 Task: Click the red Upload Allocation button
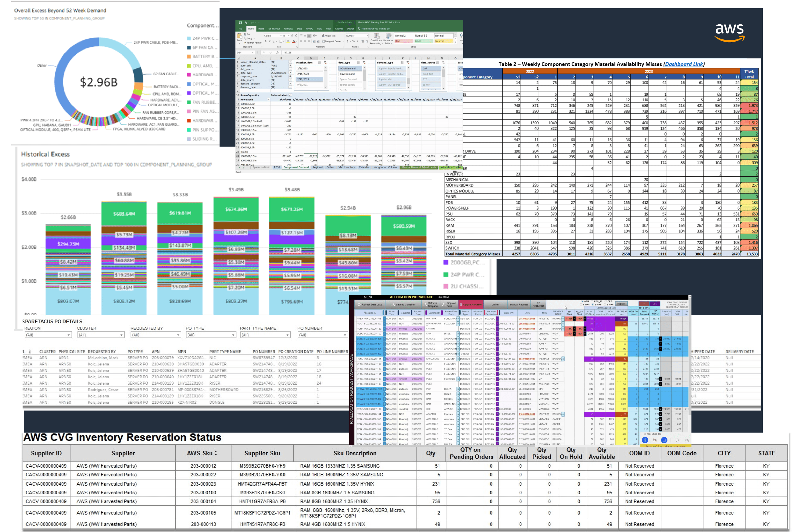point(471,305)
